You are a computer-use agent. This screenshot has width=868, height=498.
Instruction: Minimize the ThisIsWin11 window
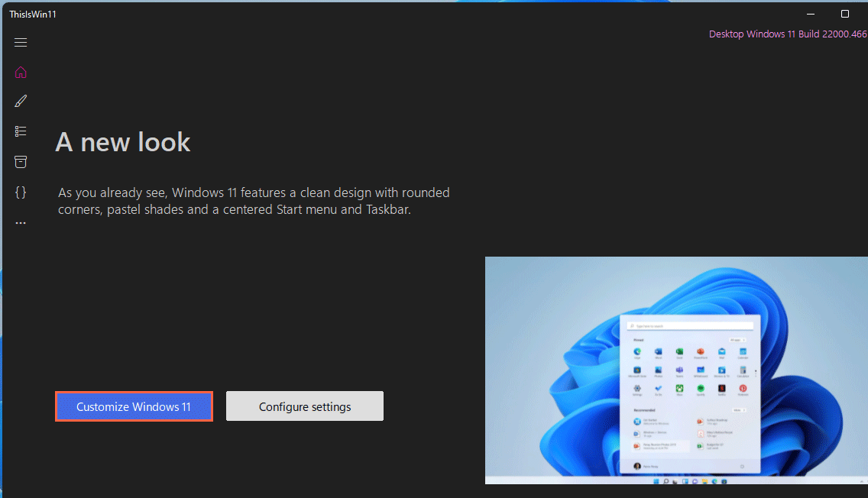[810, 14]
